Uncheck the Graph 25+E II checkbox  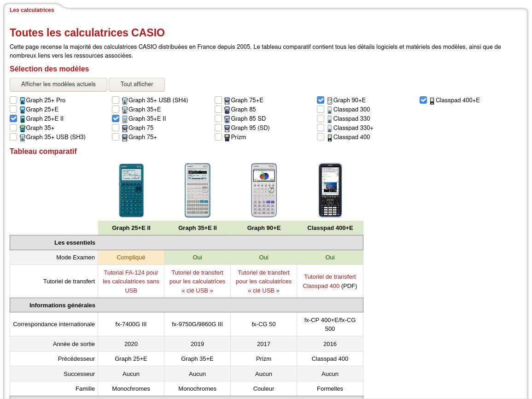pos(13,118)
